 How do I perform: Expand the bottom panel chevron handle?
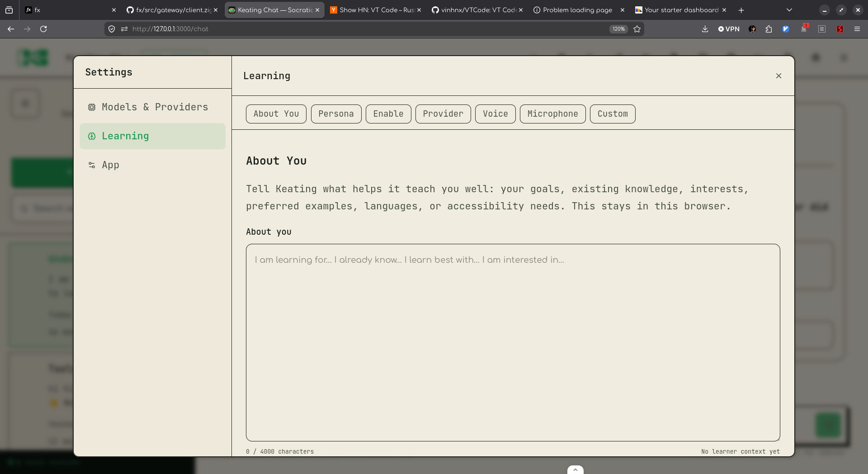pos(575,470)
